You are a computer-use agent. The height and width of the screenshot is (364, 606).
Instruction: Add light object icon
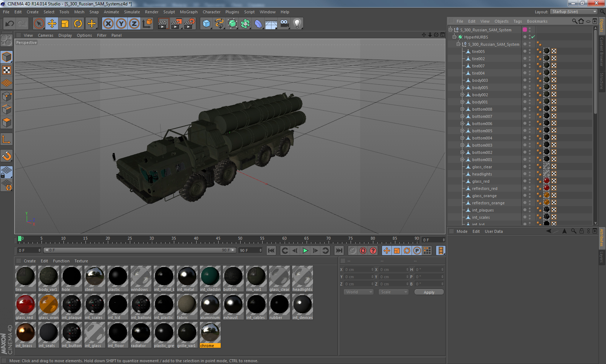click(297, 24)
